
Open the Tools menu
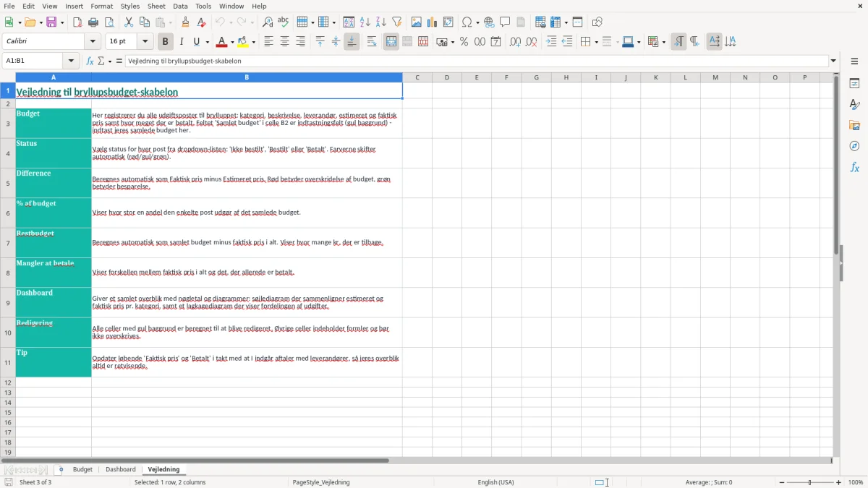click(x=203, y=6)
